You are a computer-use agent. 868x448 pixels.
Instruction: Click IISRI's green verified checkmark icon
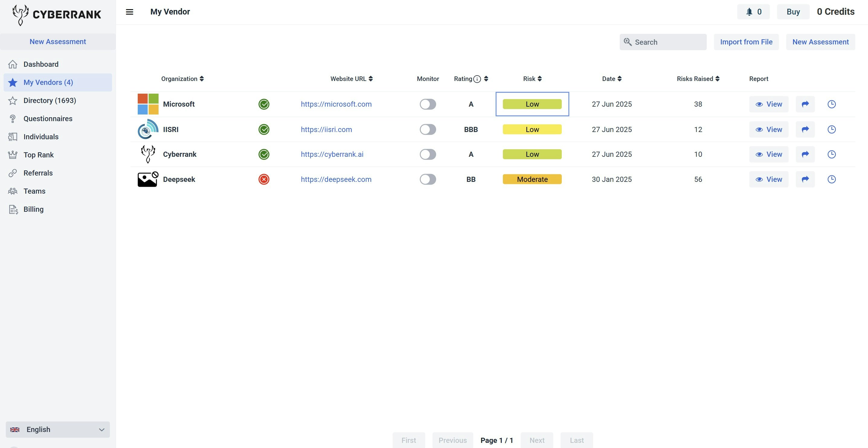click(x=264, y=129)
